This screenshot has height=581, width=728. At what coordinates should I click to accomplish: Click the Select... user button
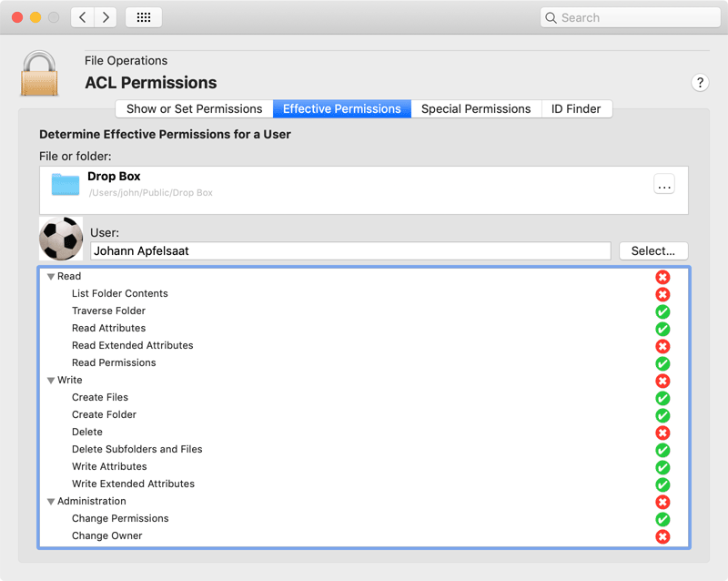pyautogui.click(x=653, y=251)
